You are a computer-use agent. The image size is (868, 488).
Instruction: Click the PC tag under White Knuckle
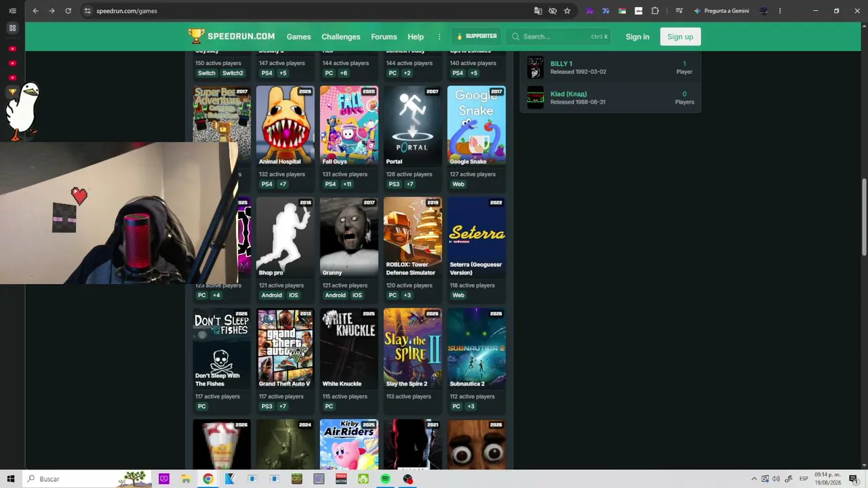329,406
